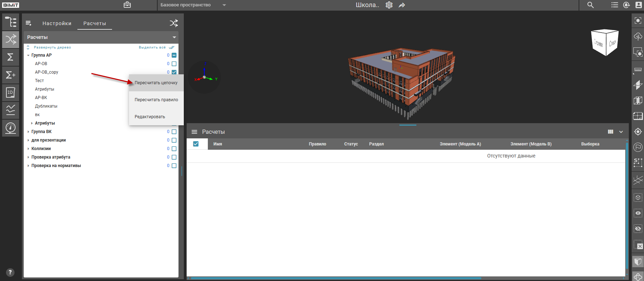
Task: Open project settings gear next to Школа
Action: pos(389,5)
